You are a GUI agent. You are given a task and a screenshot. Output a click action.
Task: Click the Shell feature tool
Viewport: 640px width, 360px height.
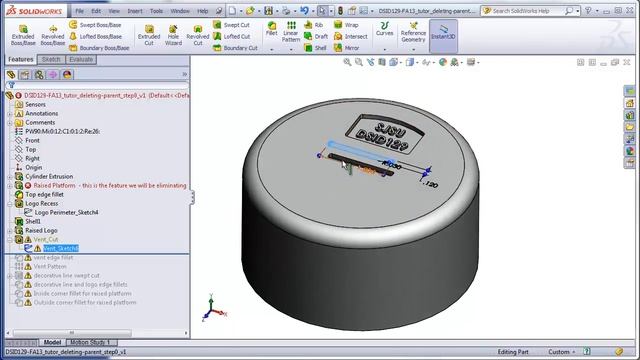pyautogui.click(x=315, y=48)
